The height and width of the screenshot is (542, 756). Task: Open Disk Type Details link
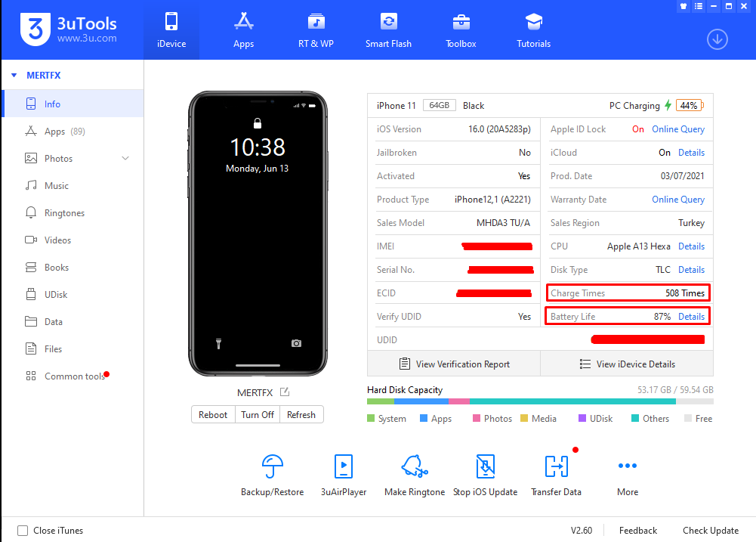[691, 270]
